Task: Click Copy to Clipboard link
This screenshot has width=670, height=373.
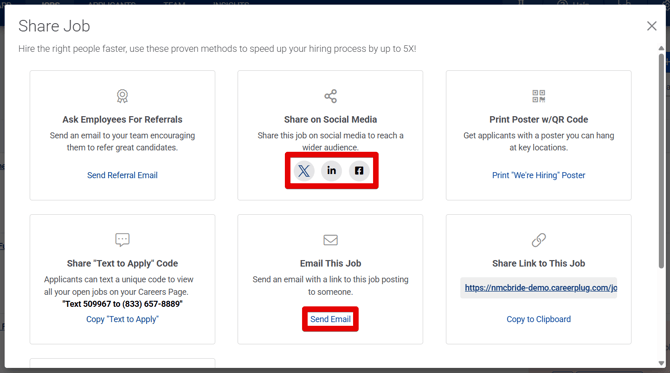Action: pos(538,319)
